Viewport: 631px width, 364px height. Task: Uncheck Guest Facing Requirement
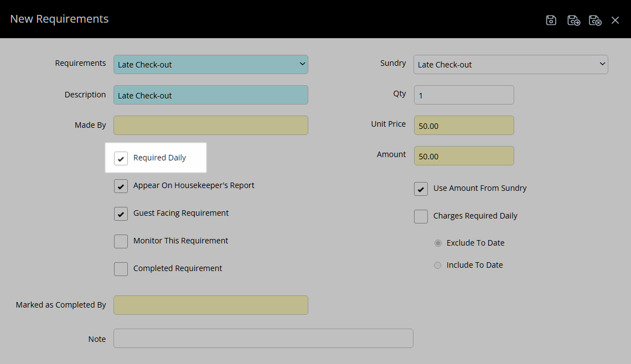pyautogui.click(x=121, y=214)
